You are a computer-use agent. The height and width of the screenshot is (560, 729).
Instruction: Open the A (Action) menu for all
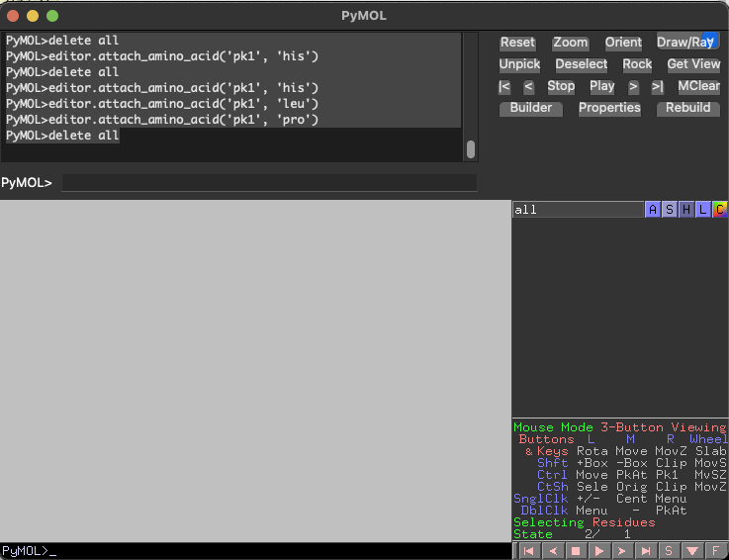pyautogui.click(x=652, y=210)
